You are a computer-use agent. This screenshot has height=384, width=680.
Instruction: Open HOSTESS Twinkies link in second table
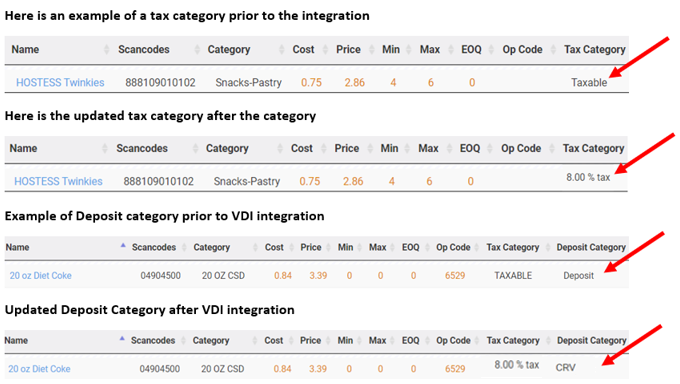58,181
